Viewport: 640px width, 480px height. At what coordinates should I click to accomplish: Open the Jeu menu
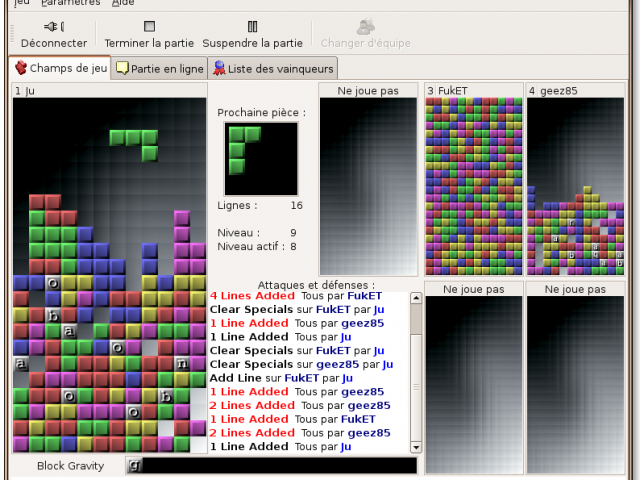coord(21,2)
